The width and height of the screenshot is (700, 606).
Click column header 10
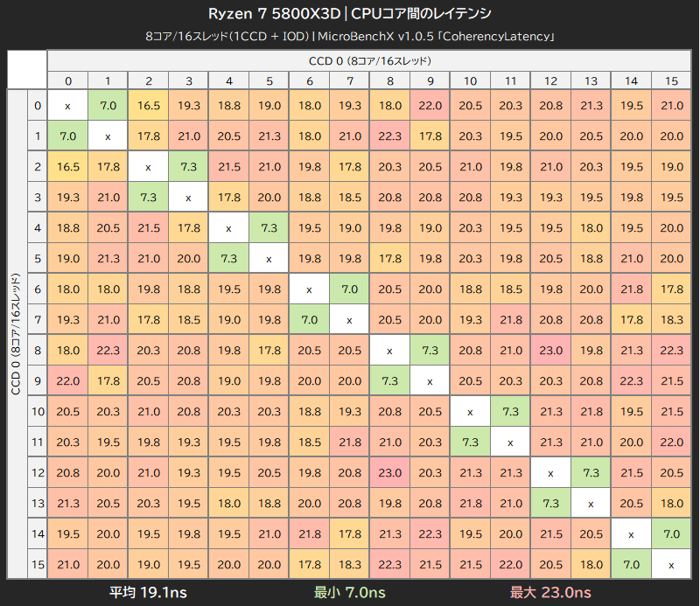click(x=470, y=80)
